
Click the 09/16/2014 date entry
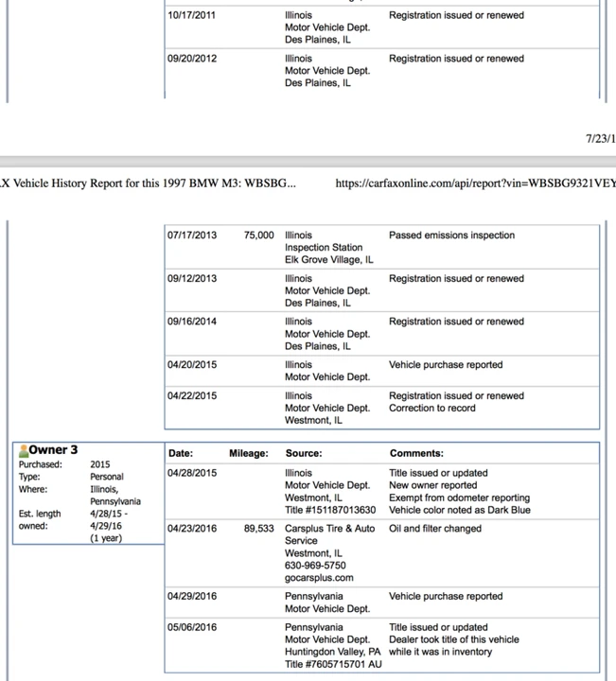click(191, 322)
